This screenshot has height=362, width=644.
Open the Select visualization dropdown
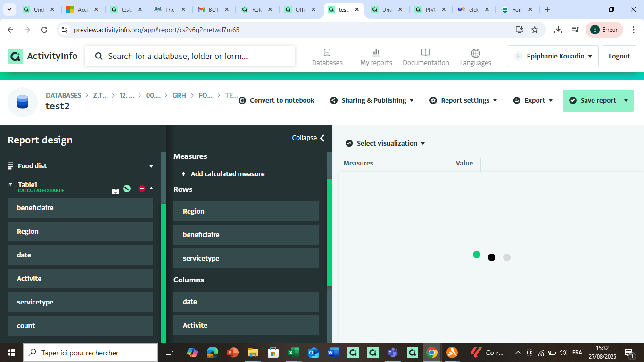click(386, 143)
